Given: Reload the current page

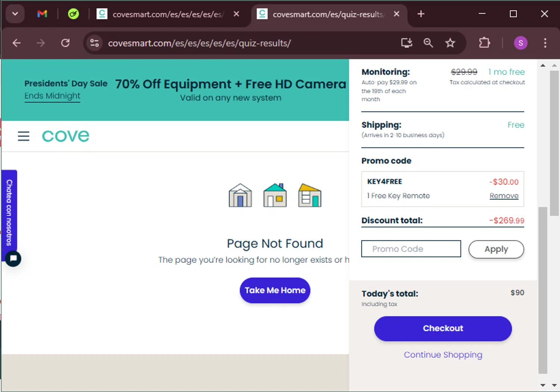Looking at the screenshot, I should point(65,43).
